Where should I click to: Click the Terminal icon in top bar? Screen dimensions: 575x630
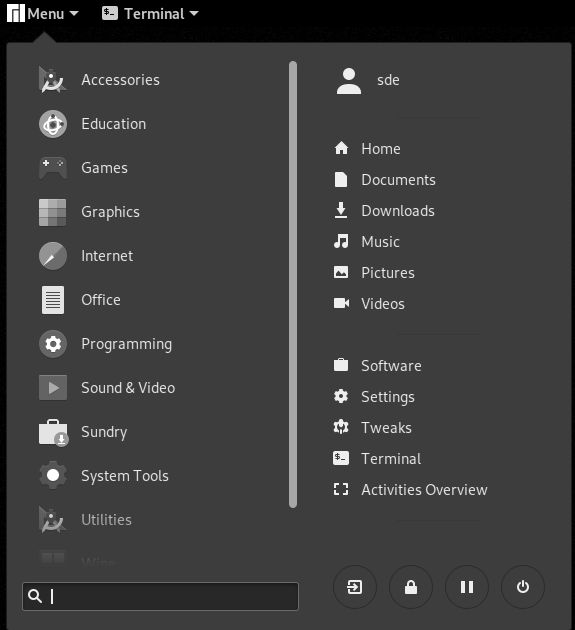coord(109,13)
